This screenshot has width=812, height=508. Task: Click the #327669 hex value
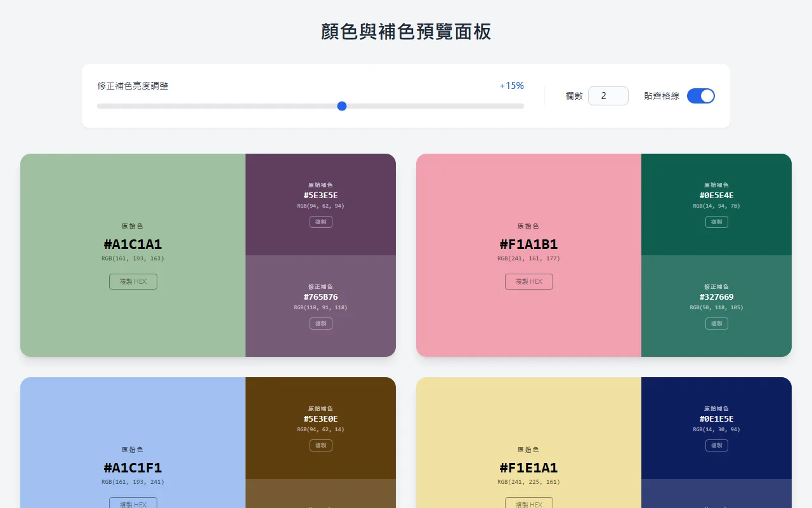(x=717, y=297)
